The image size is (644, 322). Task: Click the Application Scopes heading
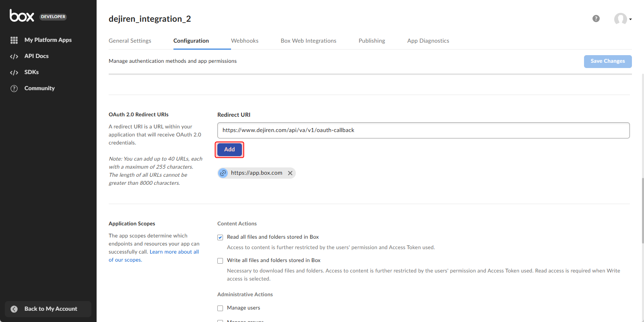[132, 223]
